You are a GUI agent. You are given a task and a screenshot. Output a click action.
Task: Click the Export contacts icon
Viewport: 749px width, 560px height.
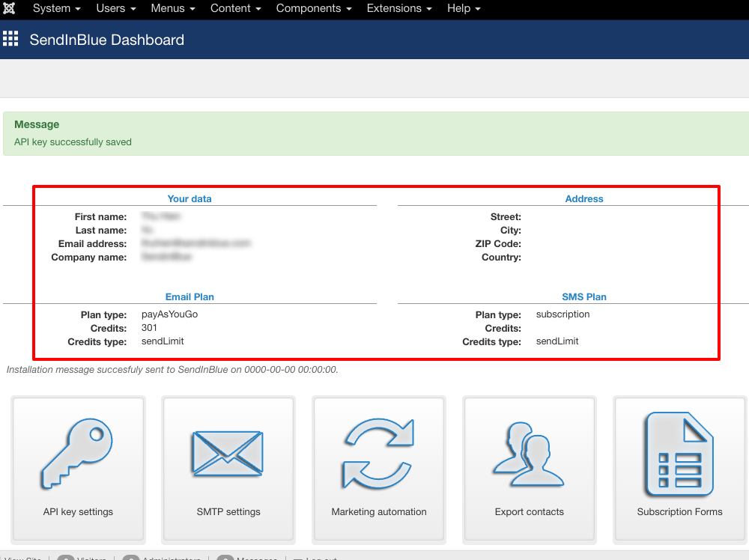[x=530, y=469]
